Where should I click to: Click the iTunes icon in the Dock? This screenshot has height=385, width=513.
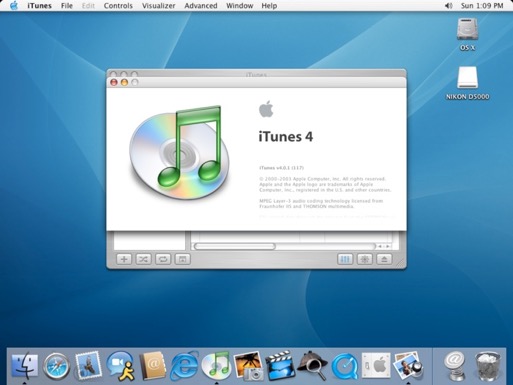pyautogui.click(x=216, y=365)
